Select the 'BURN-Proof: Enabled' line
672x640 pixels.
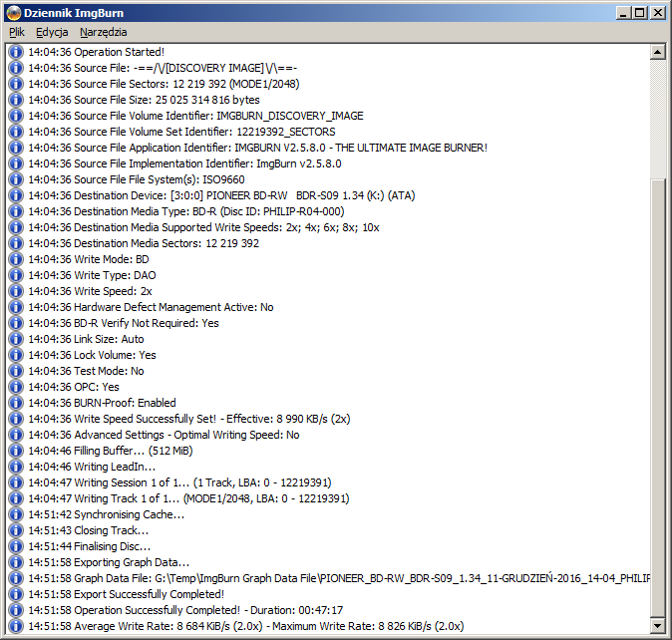tap(102, 403)
